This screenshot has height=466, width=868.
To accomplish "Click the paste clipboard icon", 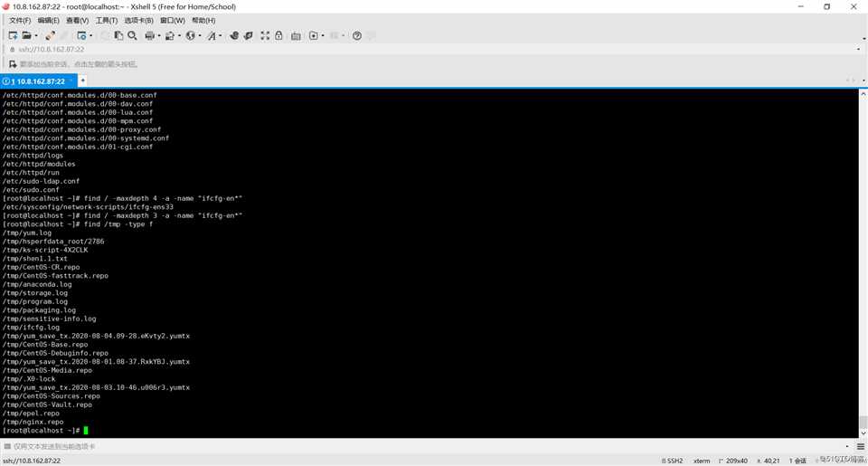I will click(118, 35).
